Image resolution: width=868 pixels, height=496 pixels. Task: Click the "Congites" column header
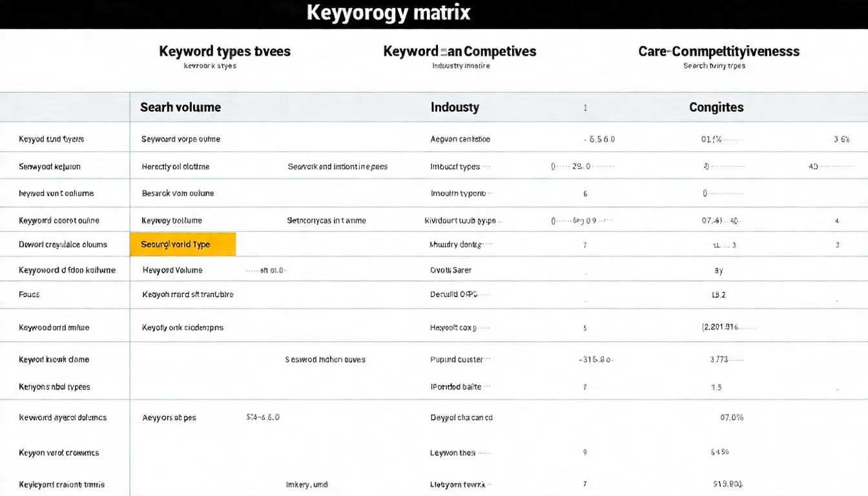point(716,107)
